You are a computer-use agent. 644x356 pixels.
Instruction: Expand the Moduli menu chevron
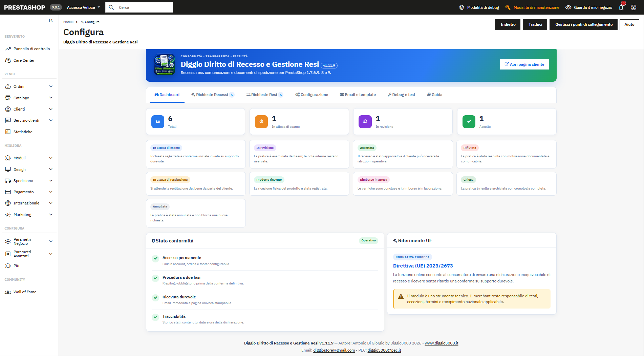pyautogui.click(x=51, y=158)
